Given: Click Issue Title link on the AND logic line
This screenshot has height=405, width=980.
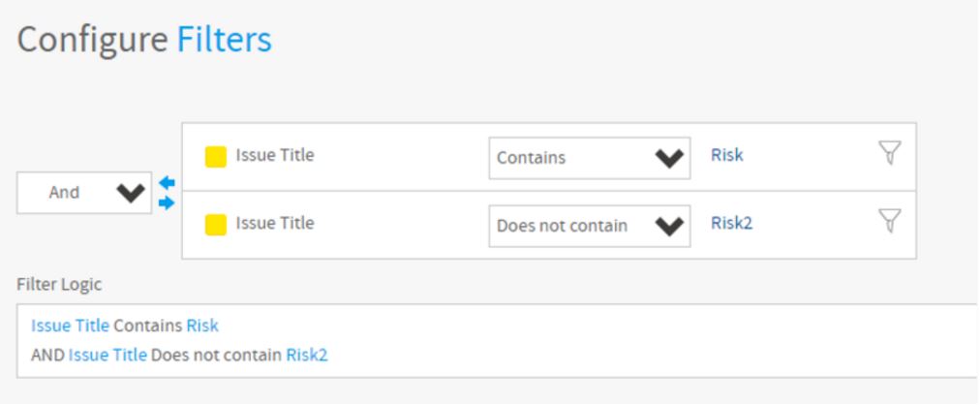Looking at the screenshot, I should tap(107, 356).
